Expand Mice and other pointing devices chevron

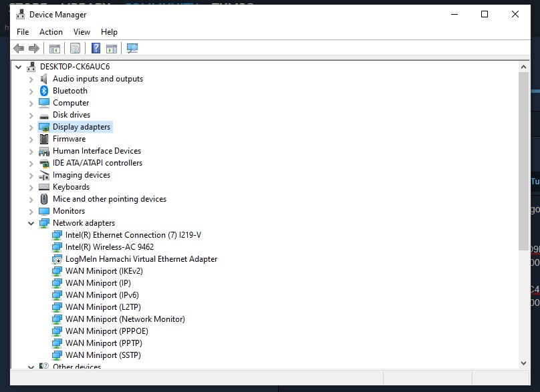click(31, 200)
